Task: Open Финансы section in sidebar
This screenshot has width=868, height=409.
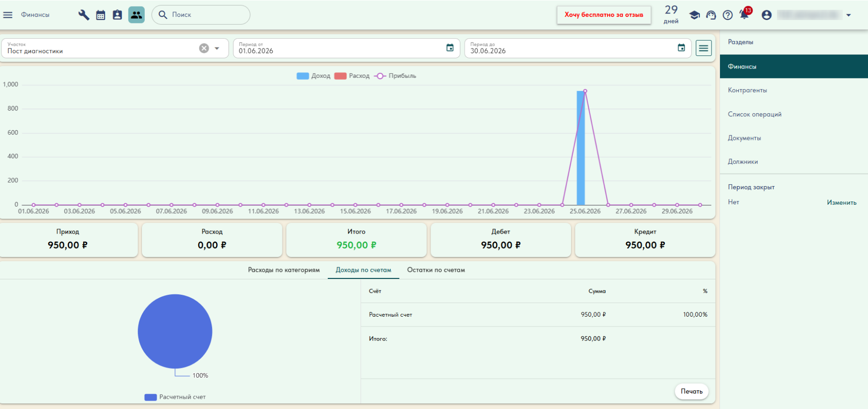Action: (794, 66)
